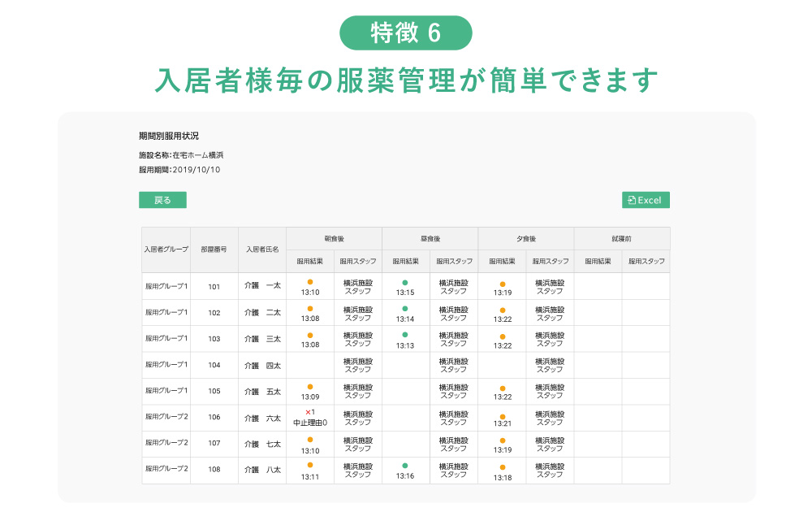This screenshot has width=812, height=525.
Task: Click the green dot above 13:16 in row 108
Action: coord(405,466)
